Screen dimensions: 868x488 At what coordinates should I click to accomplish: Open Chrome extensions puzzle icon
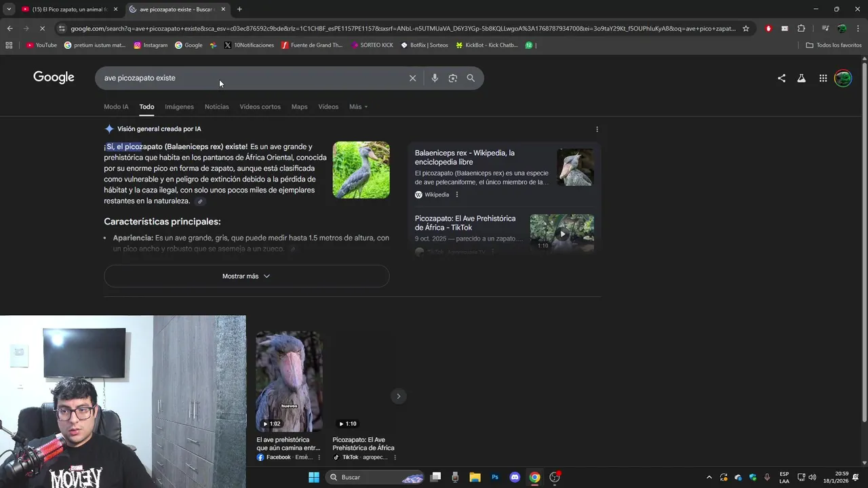coord(801,28)
